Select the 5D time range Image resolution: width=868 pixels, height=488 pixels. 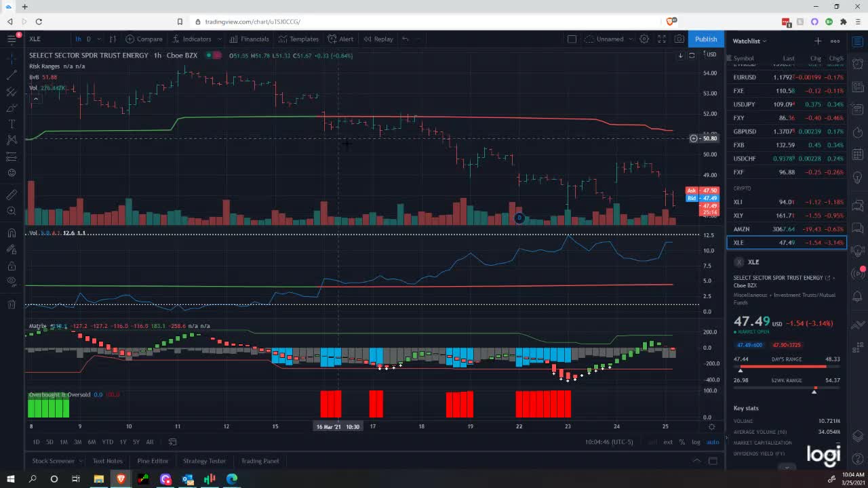coord(50,442)
